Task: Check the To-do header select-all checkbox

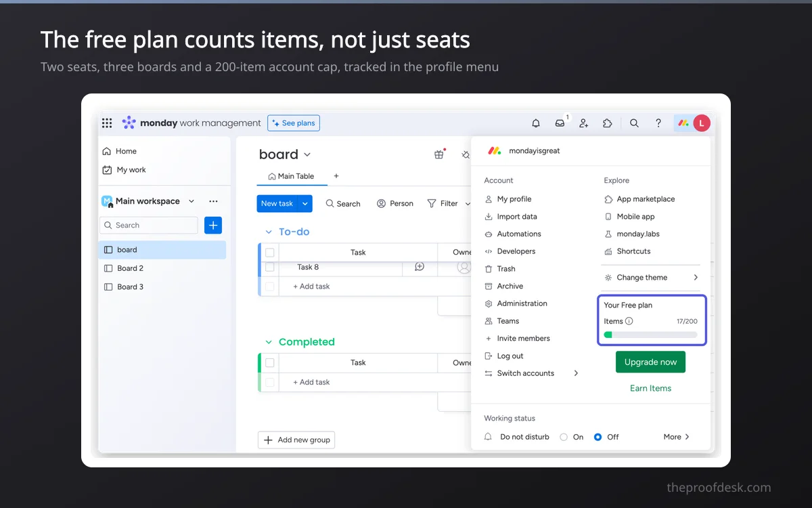Action: click(x=270, y=253)
